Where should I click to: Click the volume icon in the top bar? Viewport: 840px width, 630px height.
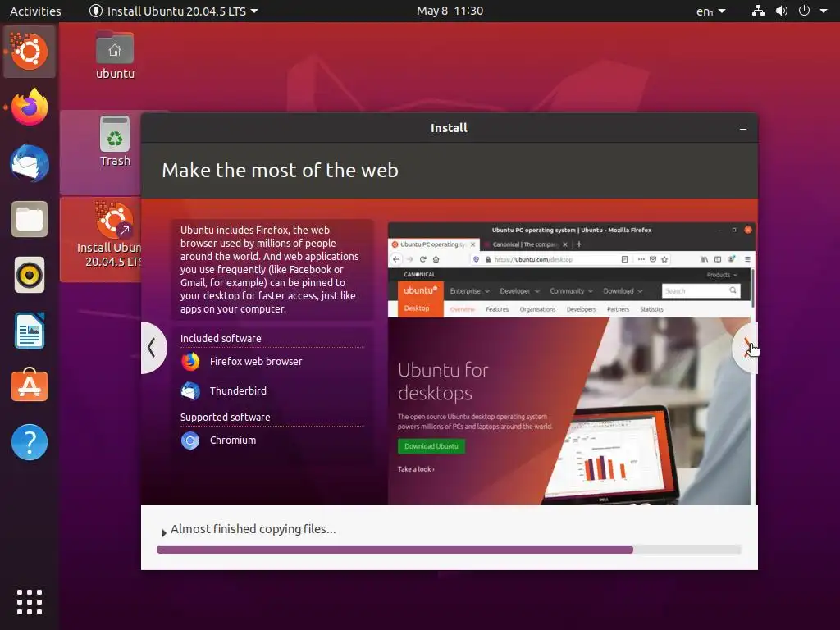click(782, 11)
